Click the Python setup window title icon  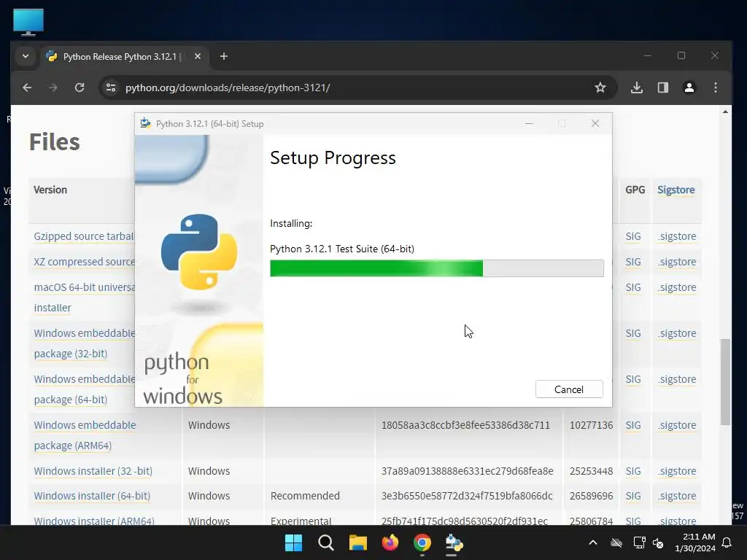146,123
